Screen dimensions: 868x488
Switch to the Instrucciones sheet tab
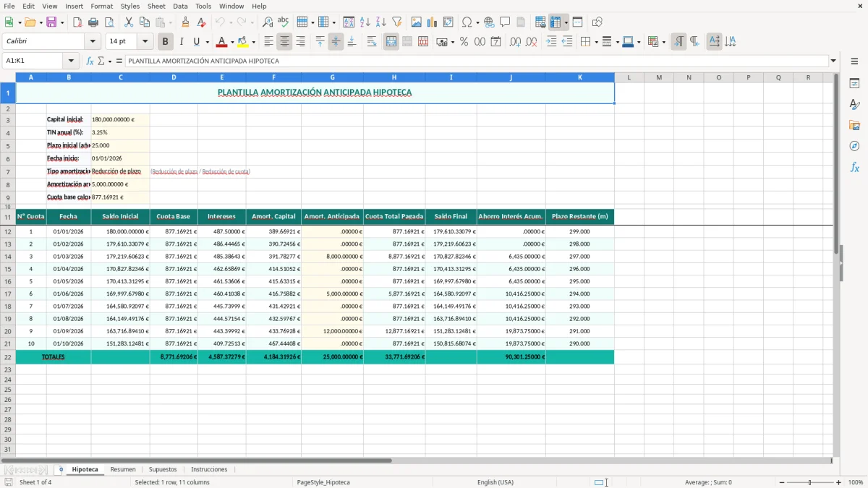tap(209, 469)
